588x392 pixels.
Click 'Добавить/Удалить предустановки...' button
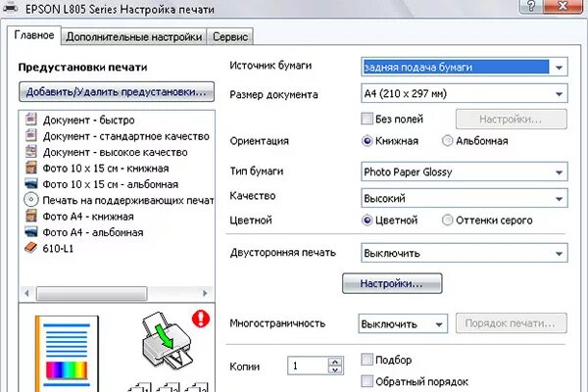click(x=117, y=91)
